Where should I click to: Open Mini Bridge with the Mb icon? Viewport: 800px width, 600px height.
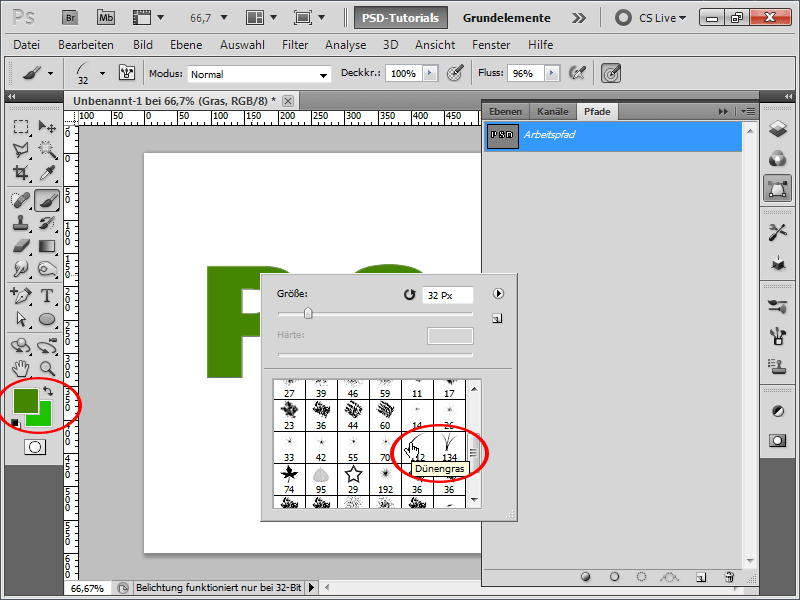[106, 18]
